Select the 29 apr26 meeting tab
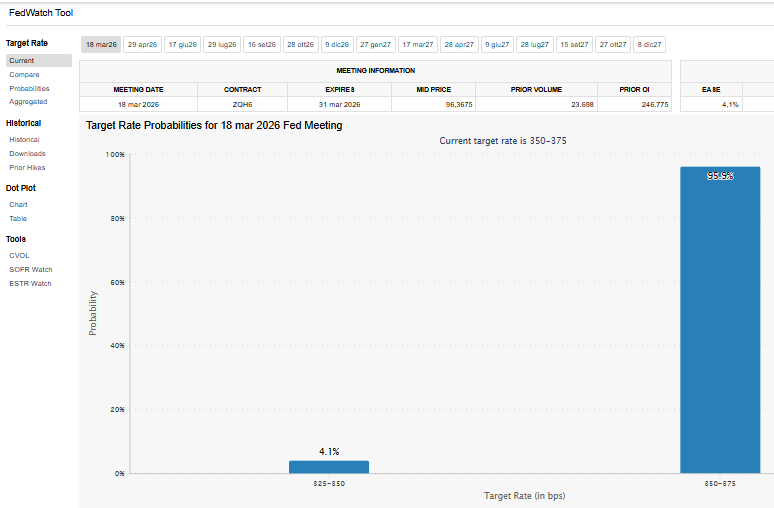The height and width of the screenshot is (508, 774). pyautogui.click(x=142, y=45)
